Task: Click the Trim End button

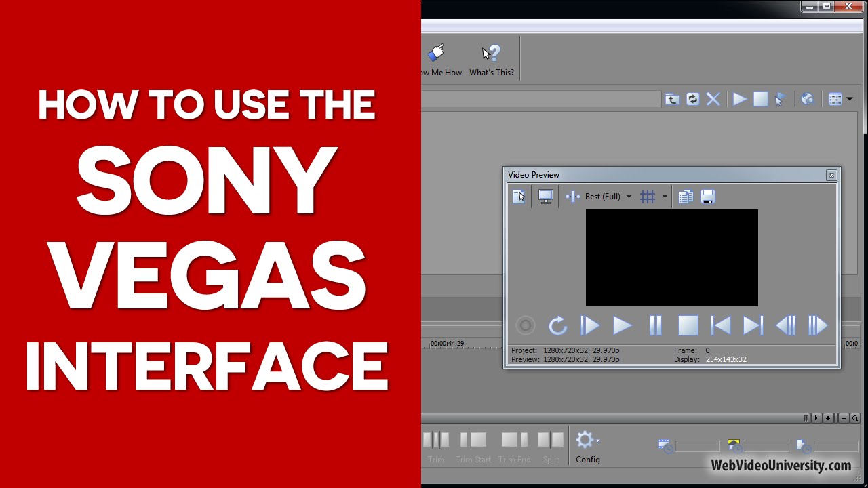Action: (515, 448)
